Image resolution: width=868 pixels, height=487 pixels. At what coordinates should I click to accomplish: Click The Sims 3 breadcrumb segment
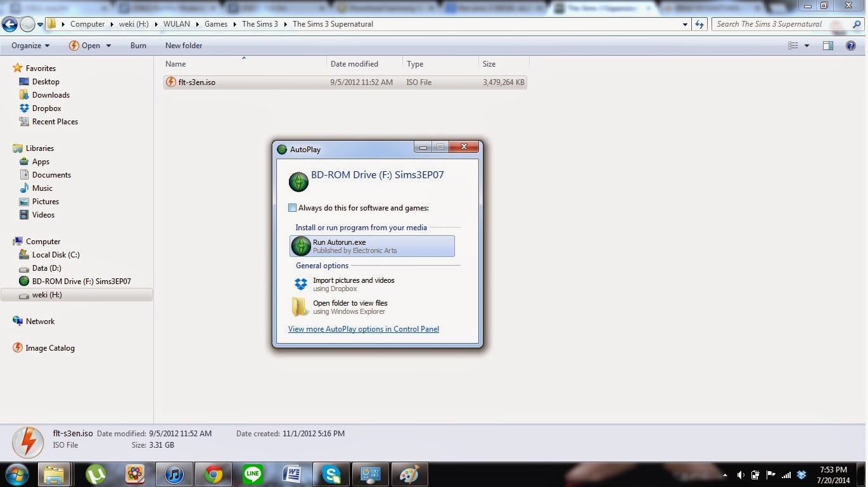(x=260, y=24)
